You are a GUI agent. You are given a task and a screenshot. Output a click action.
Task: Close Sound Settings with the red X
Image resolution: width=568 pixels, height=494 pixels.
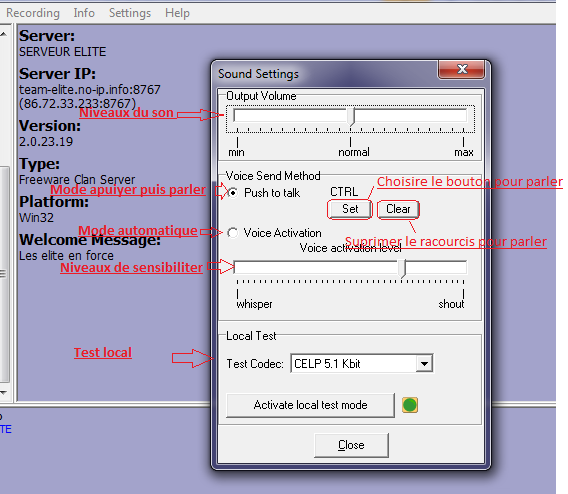(x=462, y=69)
